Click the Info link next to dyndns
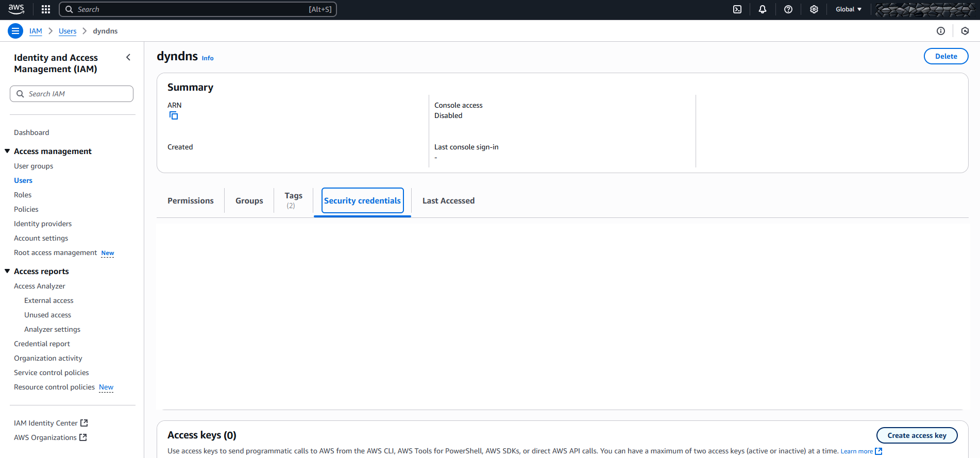 208,58
